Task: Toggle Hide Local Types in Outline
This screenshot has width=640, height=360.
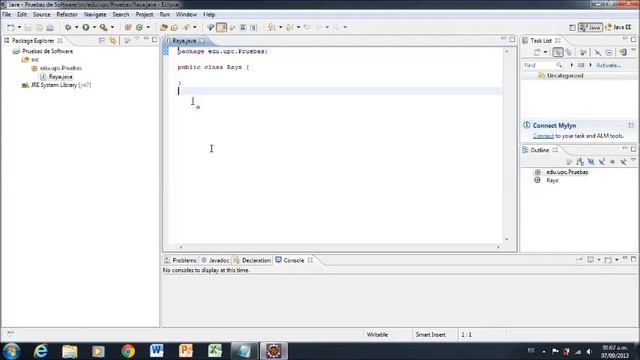Action: pyautogui.click(x=623, y=162)
